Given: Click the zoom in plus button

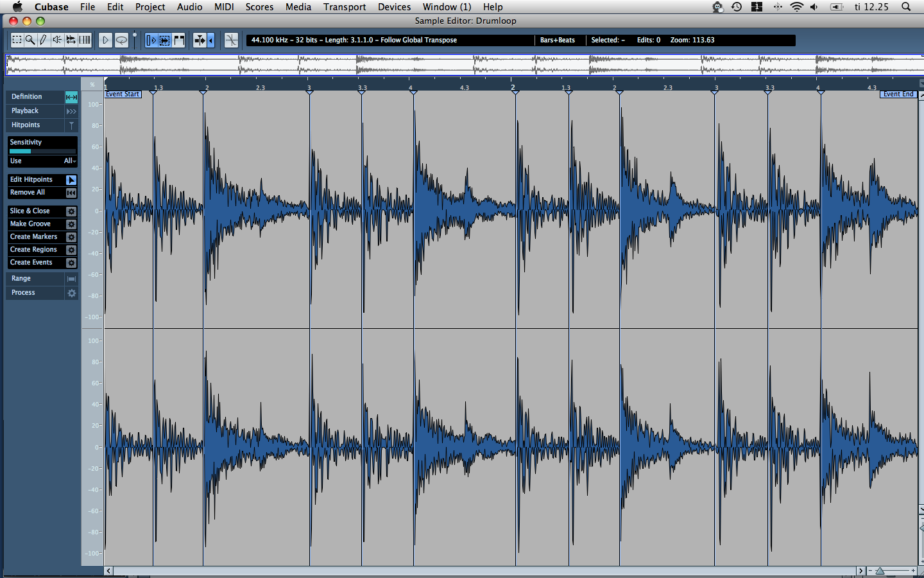Looking at the screenshot, I should (x=913, y=571).
